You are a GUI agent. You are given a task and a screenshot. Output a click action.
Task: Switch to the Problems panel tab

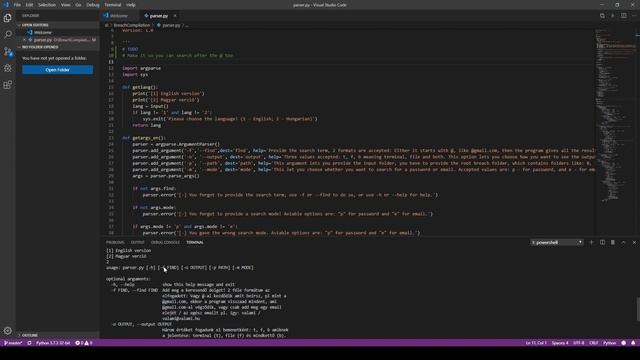[x=115, y=242]
